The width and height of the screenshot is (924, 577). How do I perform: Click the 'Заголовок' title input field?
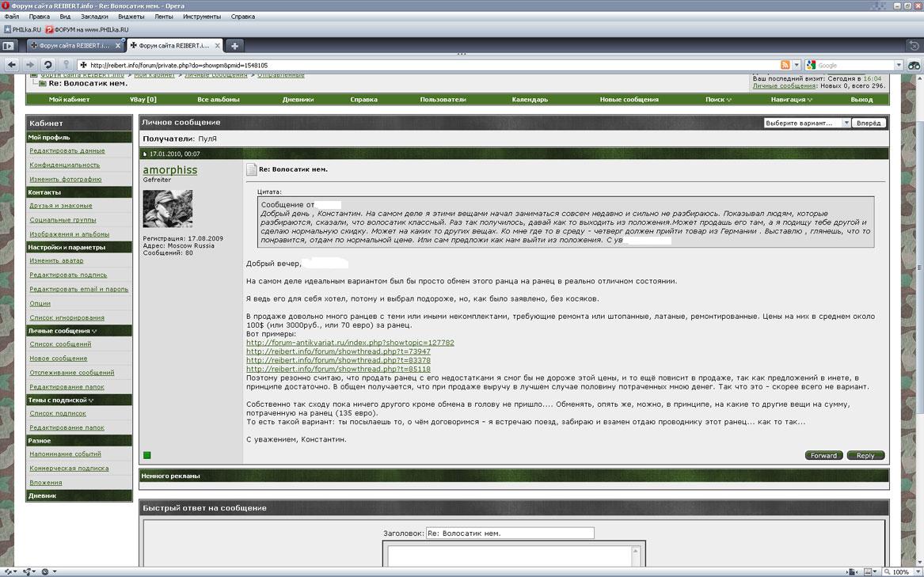(509, 533)
